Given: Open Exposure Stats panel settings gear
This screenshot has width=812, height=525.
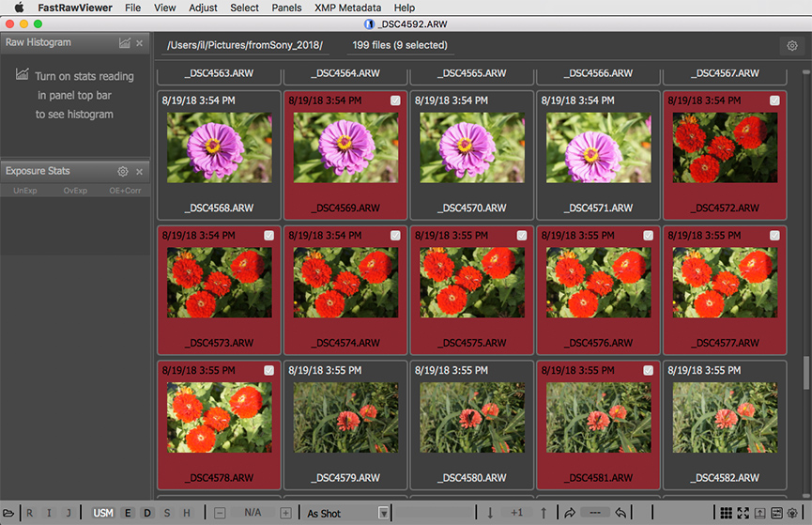Looking at the screenshot, I should pos(123,172).
